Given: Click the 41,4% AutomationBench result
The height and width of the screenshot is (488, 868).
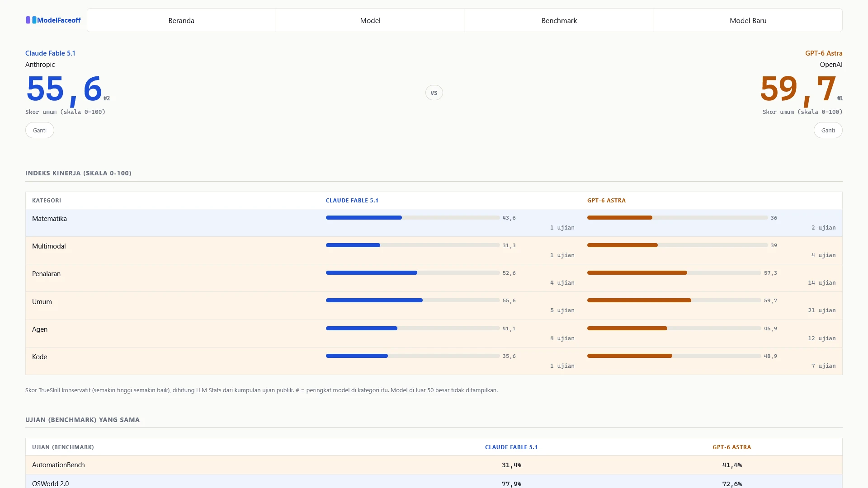Looking at the screenshot, I should pos(732,465).
